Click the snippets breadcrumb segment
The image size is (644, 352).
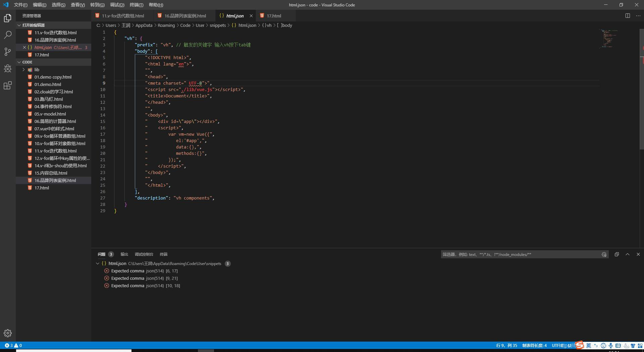pyautogui.click(x=218, y=25)
